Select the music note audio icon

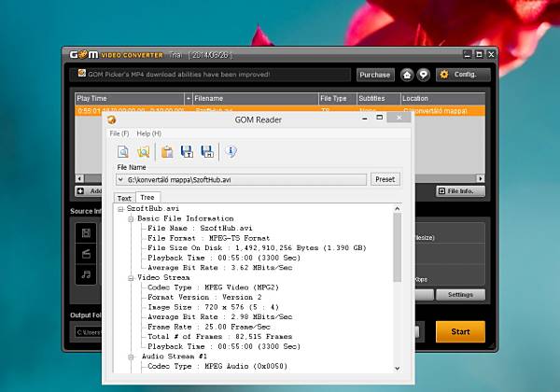[x=86, y=274]
